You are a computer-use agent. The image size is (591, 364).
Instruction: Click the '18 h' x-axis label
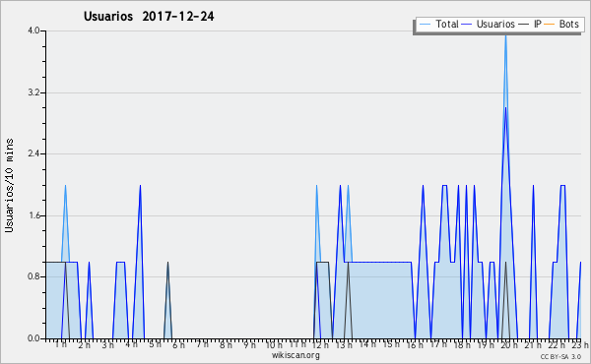[462, 344]
